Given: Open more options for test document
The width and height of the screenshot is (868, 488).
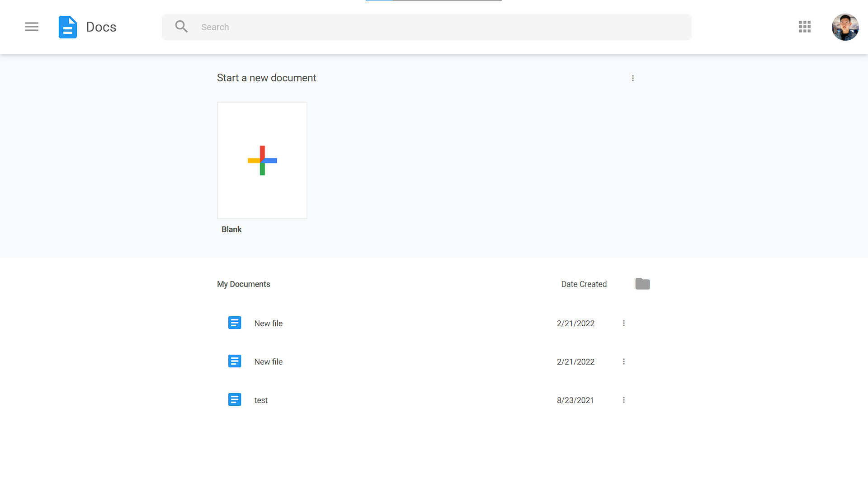Looking at the screenshot, I should pos(624,400).
